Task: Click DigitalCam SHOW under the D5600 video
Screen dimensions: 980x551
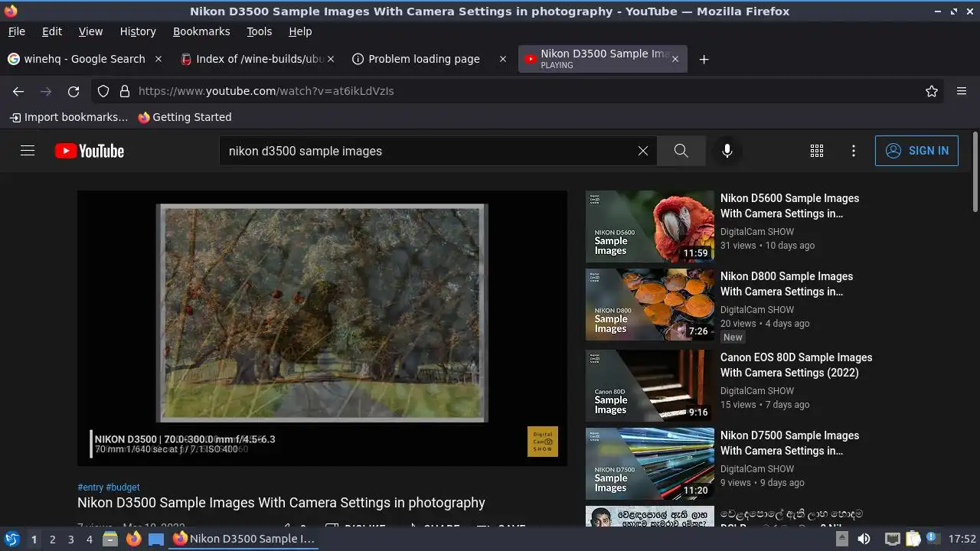Action: pos(757,232)
